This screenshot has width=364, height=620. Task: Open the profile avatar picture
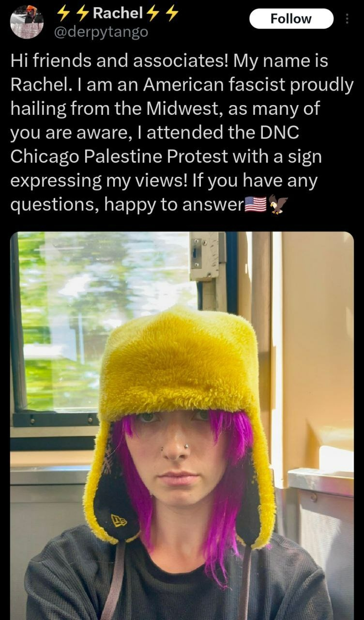click(x=27, y=22)
